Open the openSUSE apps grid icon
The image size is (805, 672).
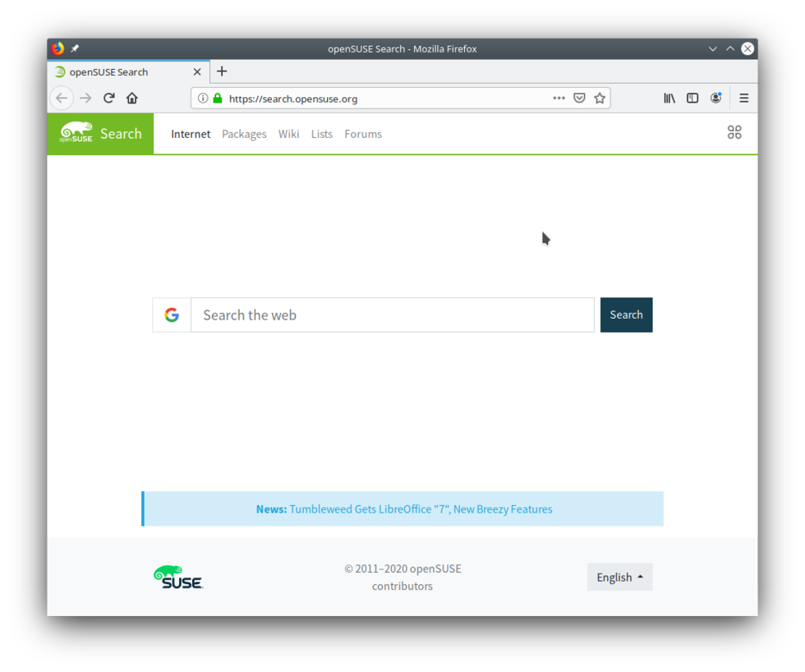(x=734, y=132)
